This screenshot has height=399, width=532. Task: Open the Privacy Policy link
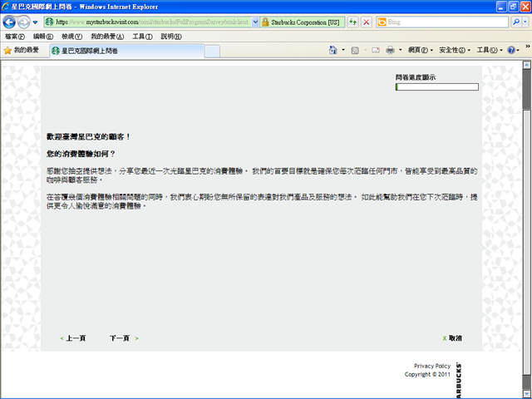coord(432,366)
